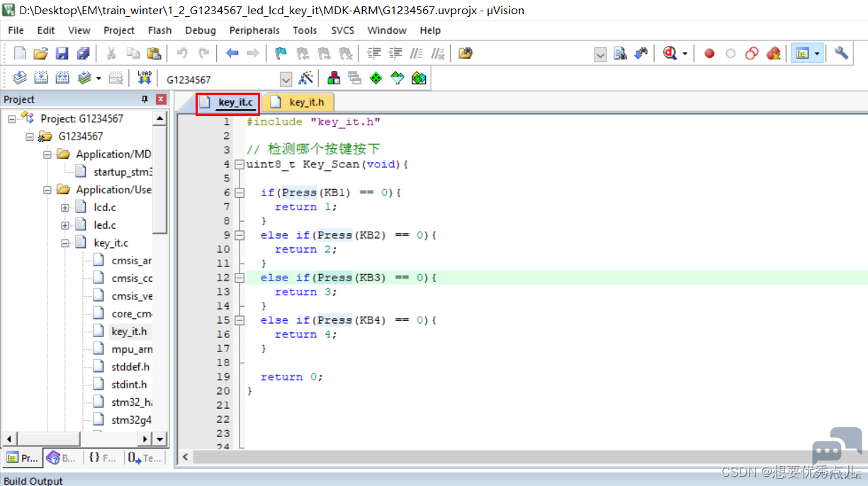Create a new file from toolbar
Screen dimensions: 868x486
20,53
